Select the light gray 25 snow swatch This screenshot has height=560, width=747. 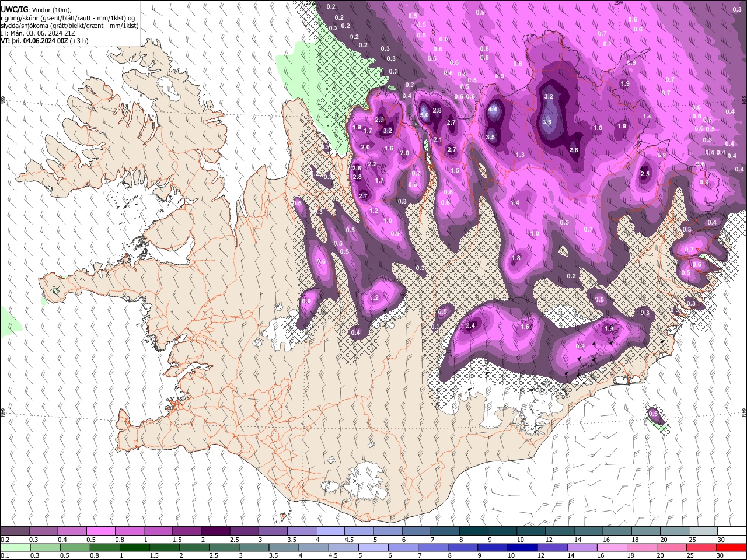click(703, 531)
